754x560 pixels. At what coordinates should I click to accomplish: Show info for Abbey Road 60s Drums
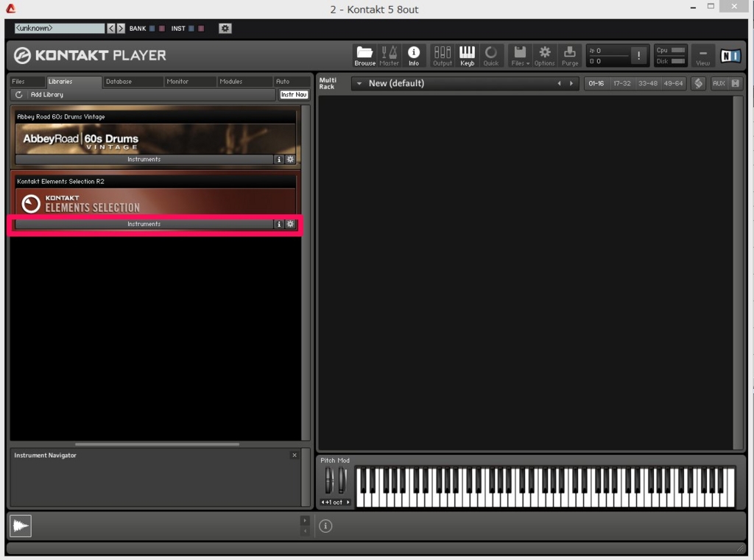(x=279, y=159)
